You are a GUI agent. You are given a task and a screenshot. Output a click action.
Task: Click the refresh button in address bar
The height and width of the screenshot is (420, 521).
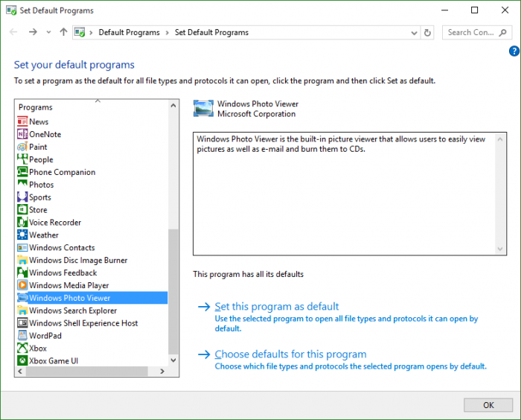427,33
